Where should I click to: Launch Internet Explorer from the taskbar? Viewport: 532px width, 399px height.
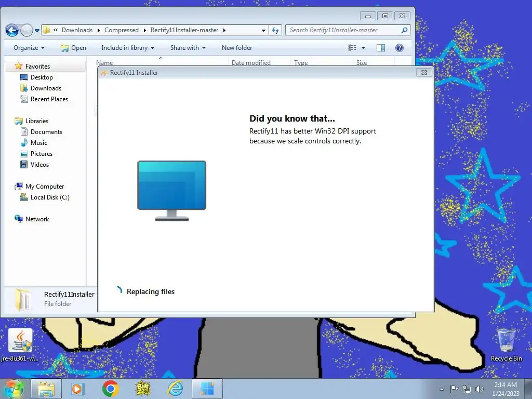click(x=176, y=389)
